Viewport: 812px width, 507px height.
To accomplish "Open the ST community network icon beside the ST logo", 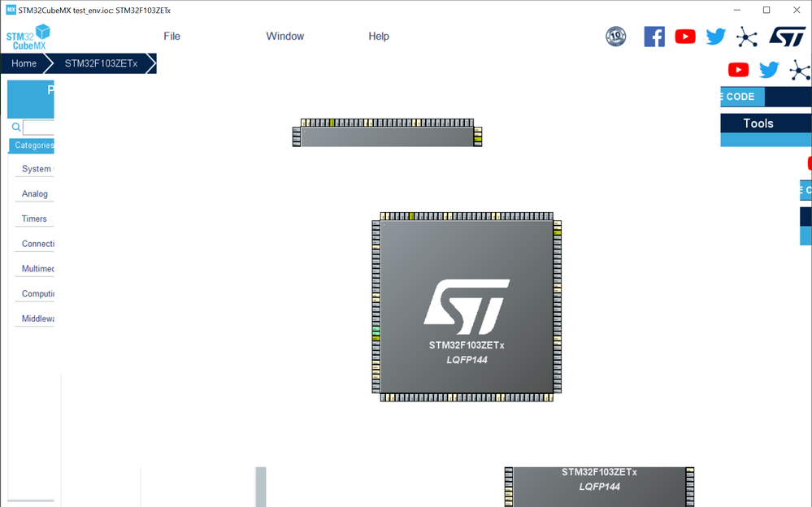I will click(x=747, y=37).
